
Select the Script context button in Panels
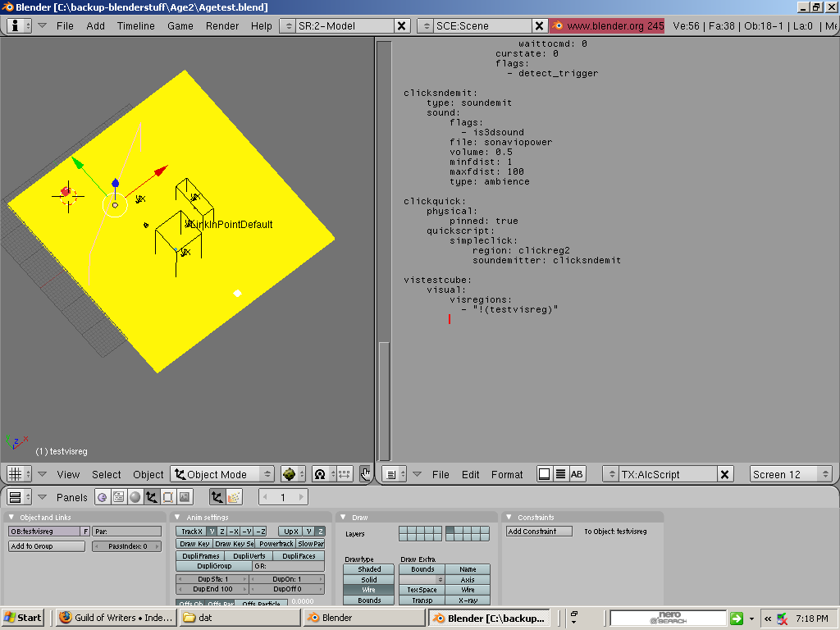[x=119, y=497]
